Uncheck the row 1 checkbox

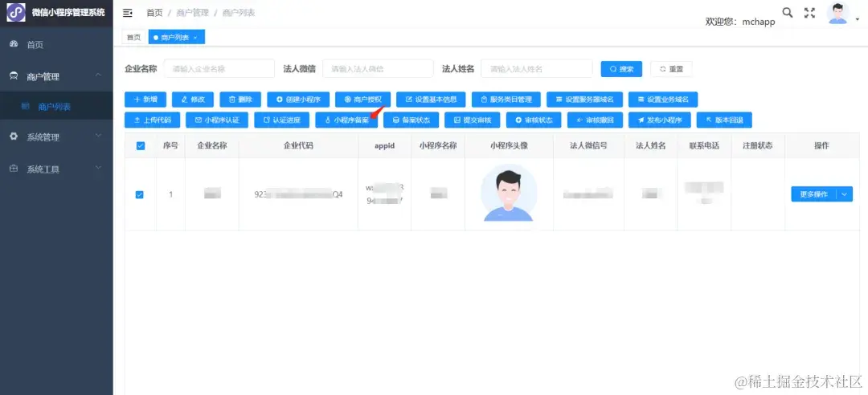coord(140,195)
